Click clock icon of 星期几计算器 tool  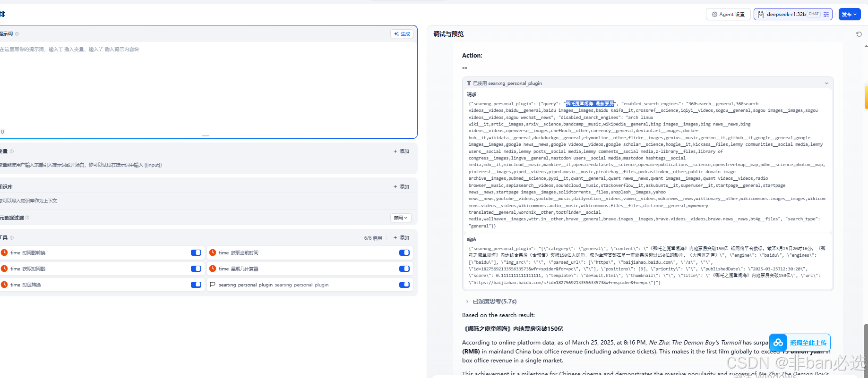click(x=213, y=269)
